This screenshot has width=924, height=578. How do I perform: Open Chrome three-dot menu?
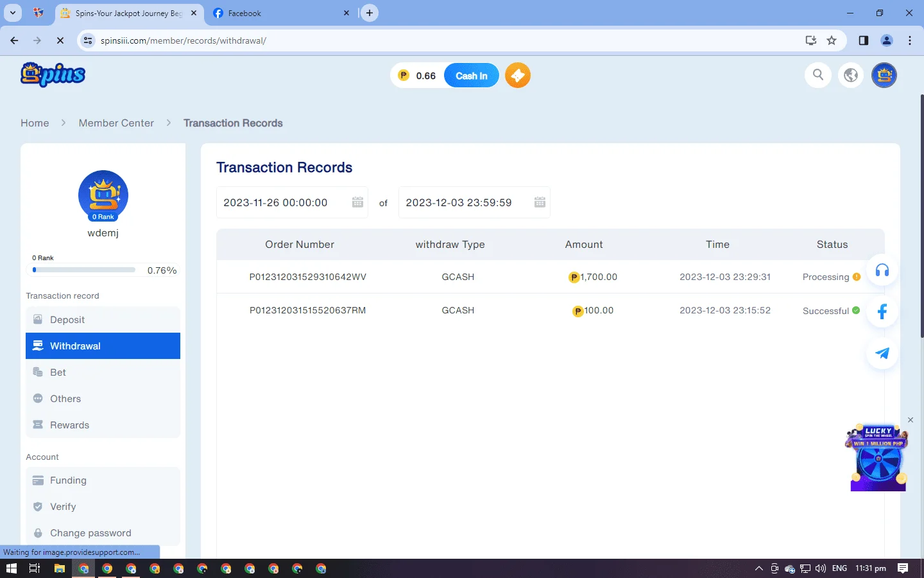point(910,40)
